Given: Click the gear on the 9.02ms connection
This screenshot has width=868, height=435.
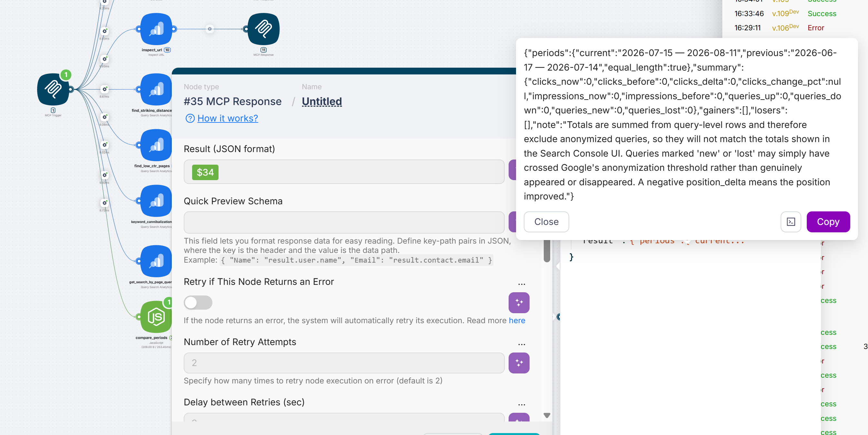Looking at the screenshot, I should (104, 145).
